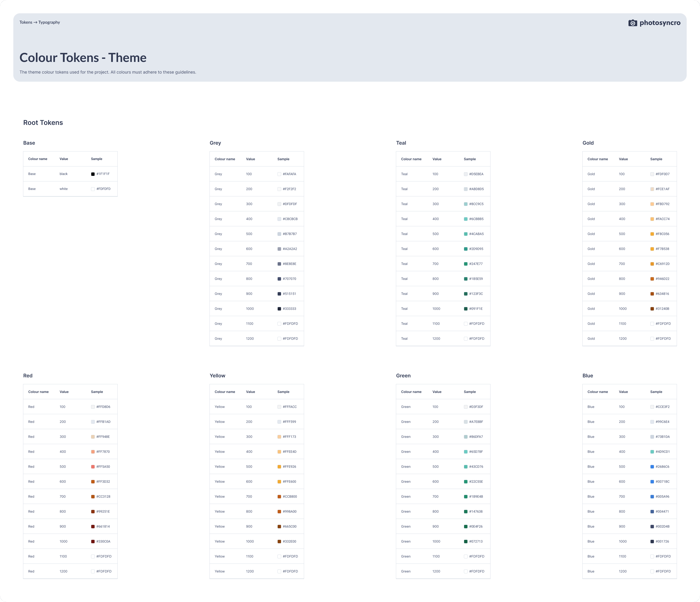Select the Yellow 600 #FFE600 swatch
700x602 pixels.
[279, 482]
